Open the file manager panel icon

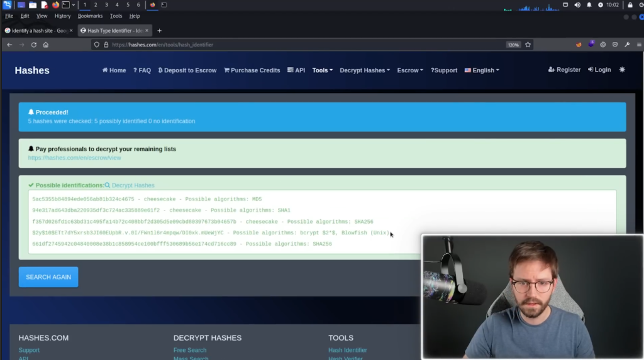(33, 5)
